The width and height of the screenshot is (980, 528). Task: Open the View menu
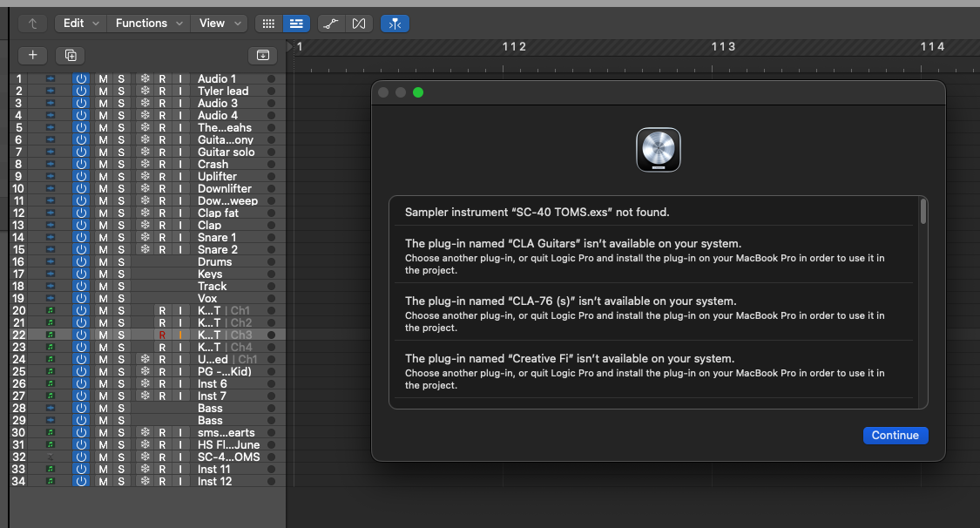tap(220, 24)
